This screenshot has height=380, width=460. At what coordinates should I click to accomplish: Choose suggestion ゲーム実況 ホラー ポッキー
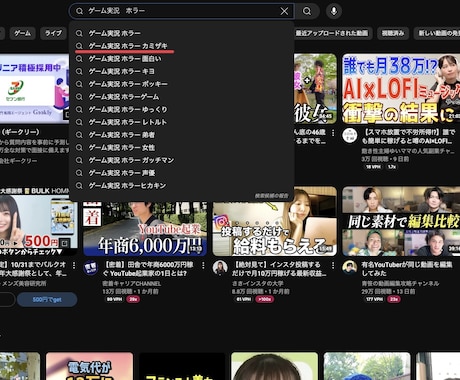[182, 84]
